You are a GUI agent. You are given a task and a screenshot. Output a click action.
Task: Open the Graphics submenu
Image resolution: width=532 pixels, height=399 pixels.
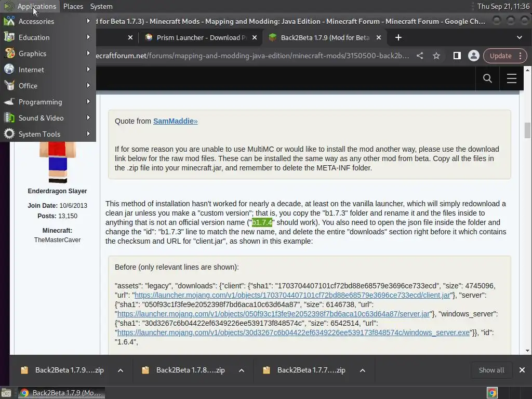click(48, 54)
